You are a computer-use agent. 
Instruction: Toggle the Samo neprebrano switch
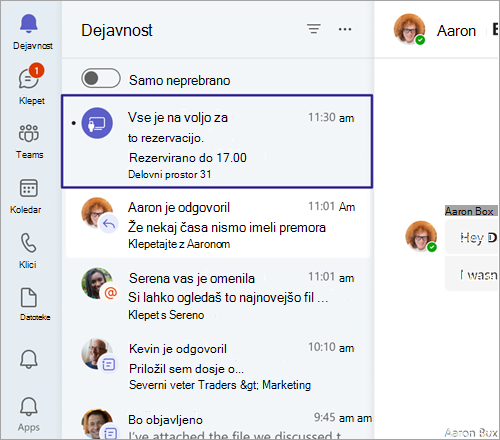pos(101,78)
